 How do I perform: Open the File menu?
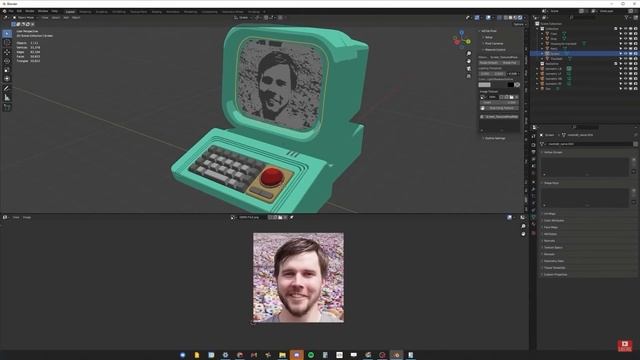(11, 11)
